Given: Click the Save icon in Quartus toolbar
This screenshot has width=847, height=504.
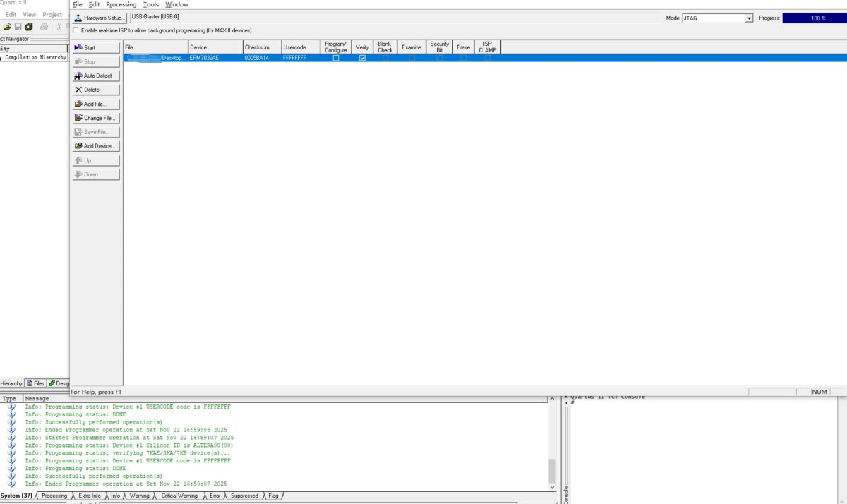Looking at the screenshot, I should 18,27.
